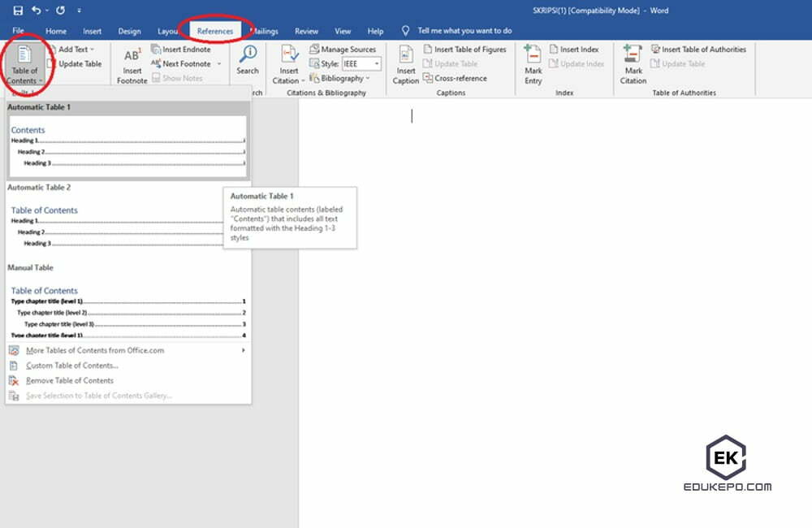Select the Insert Footnote tool
The image size is (812, 528).
click(131, 65)
